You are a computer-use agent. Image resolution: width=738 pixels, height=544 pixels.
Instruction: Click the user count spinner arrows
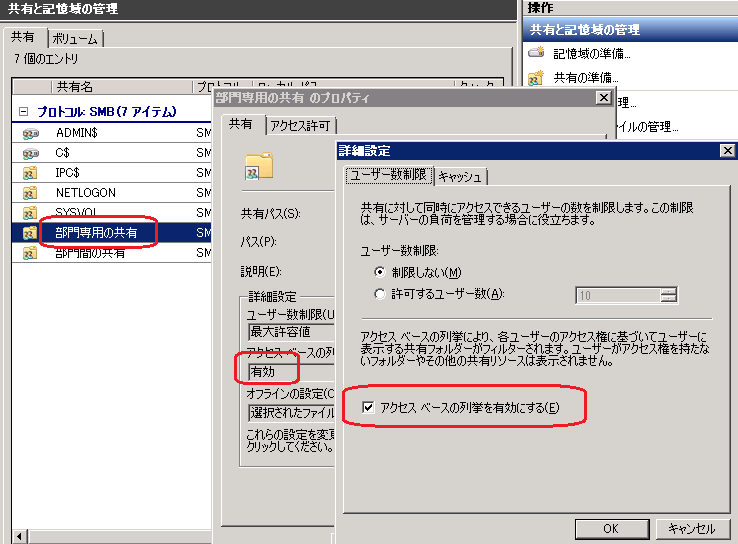pos(669,294)
